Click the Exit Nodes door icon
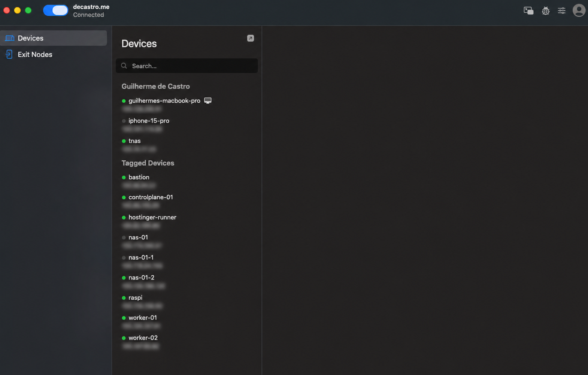The image size is (588, 375). [x=9, y=54]
